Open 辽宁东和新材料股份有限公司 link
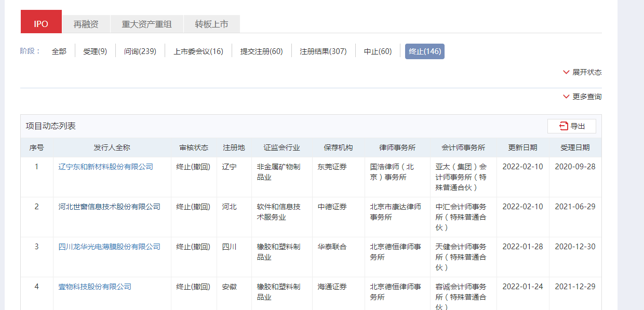The width and height of the screenshot is (644, 310). pos(106,167)
